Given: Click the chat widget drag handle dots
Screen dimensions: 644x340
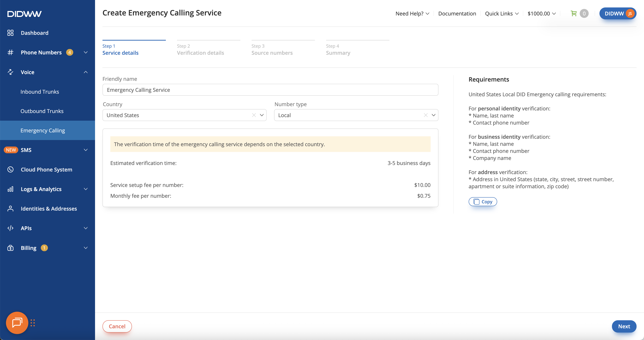Looking at the screenshot, I should [33, 323].
